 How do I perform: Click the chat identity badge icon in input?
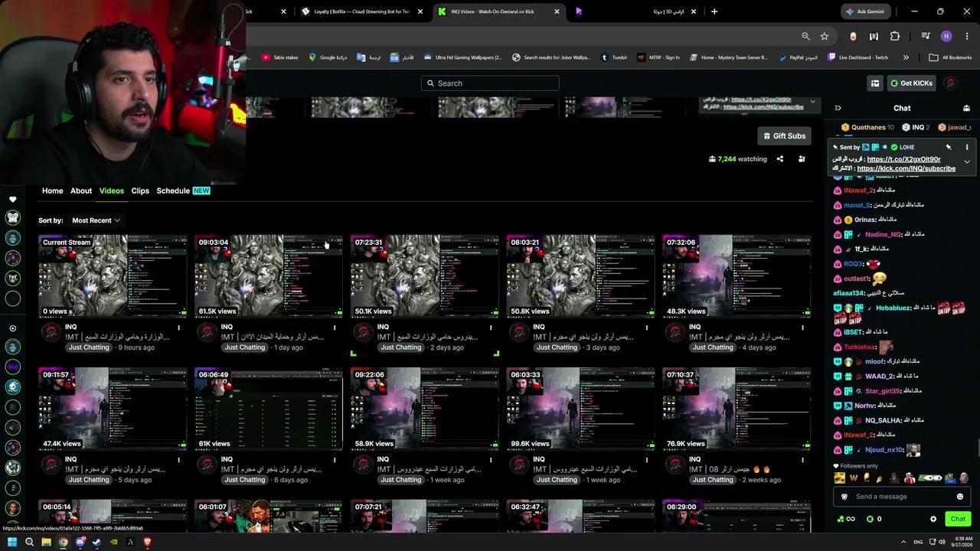[x=844, y=497]
